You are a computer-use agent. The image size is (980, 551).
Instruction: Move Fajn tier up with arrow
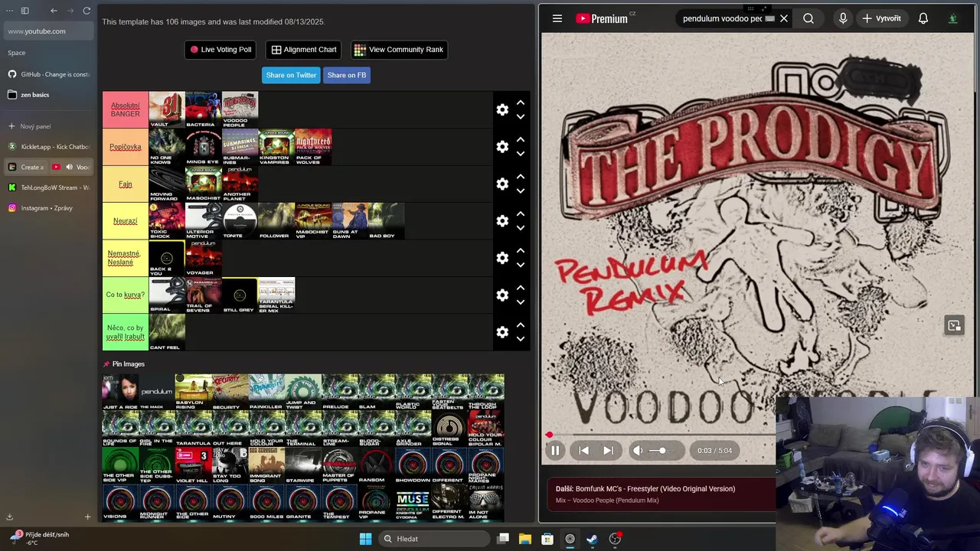pos(521,177)
